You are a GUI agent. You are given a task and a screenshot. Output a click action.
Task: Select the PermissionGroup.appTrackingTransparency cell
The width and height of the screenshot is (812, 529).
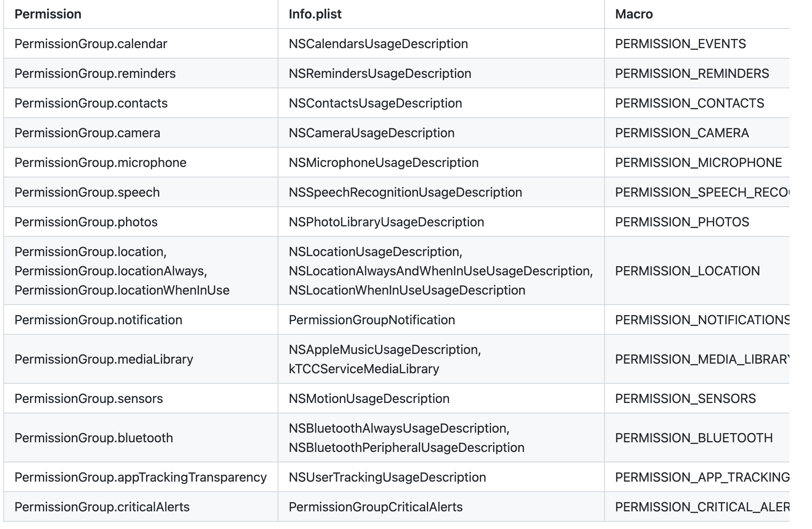pyautogui.click(x=140, y=477)
